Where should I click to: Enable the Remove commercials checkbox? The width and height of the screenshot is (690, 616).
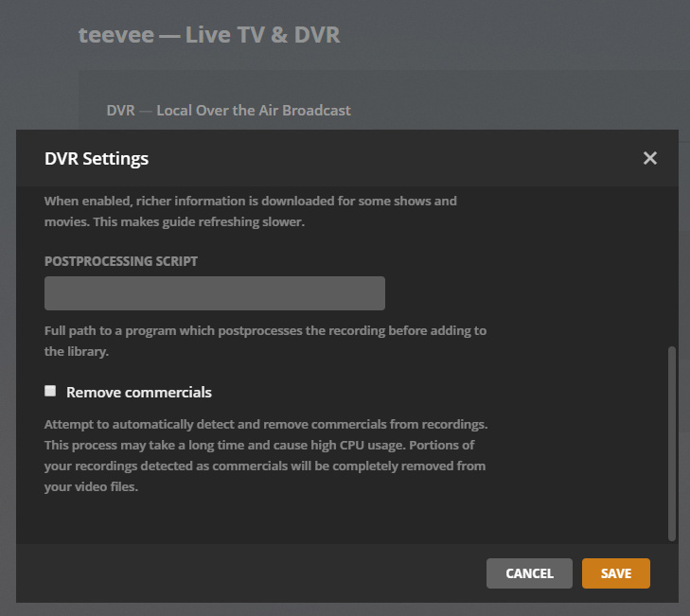coord(50,391)
